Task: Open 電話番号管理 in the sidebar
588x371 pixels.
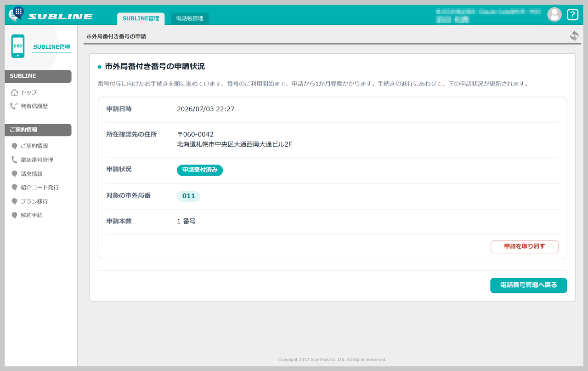Action: pos(37,160)
